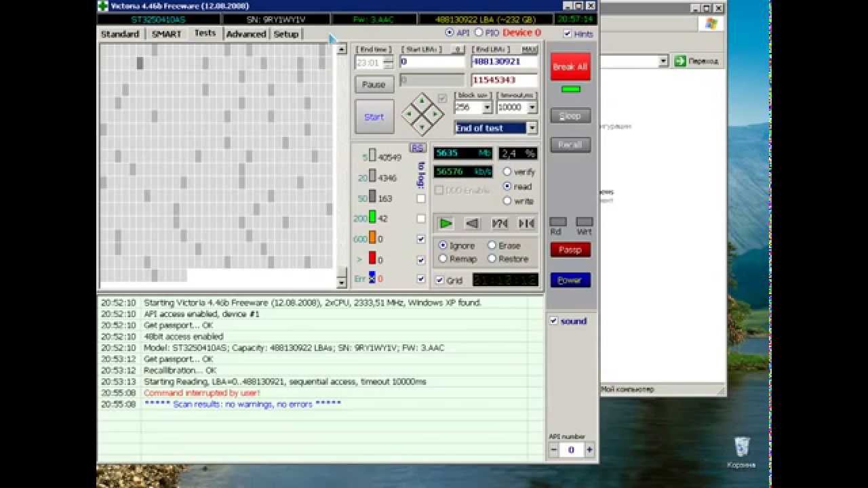Click the Pause button
The width and height of the screenshot is (868, 488).
(374, 85)
